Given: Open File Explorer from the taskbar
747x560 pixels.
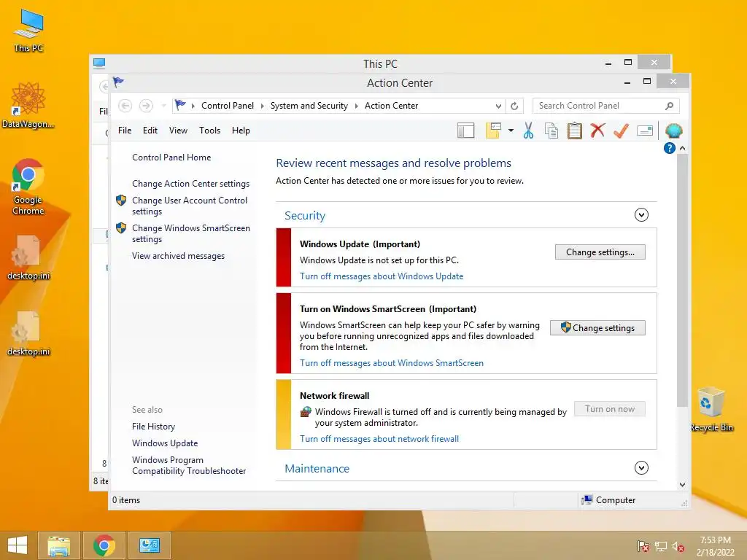Looking at the screenshot, I should [58, 545].
